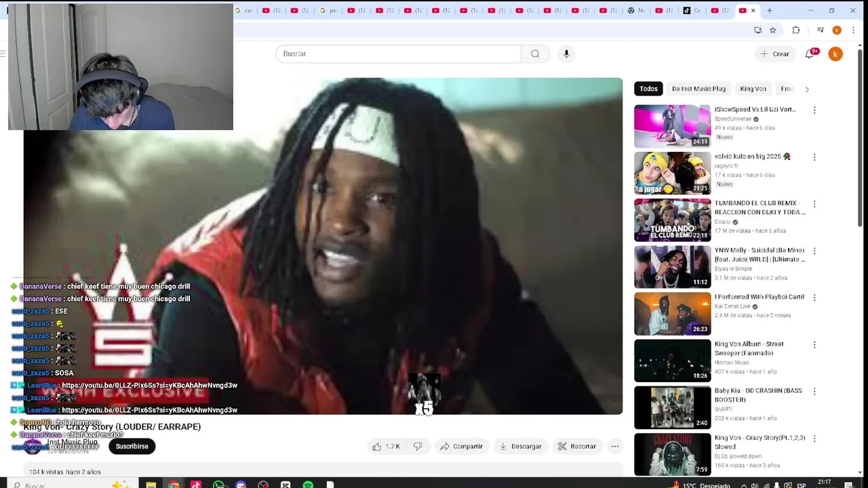The image size is (868, 488).
Task: Click the Compartir button
Action: [461, 447]
